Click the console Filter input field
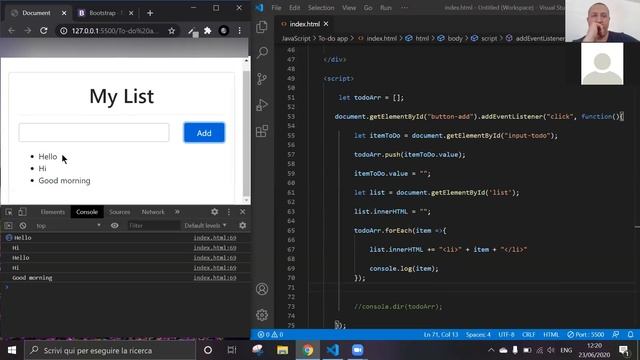 [x=153, y=226]
